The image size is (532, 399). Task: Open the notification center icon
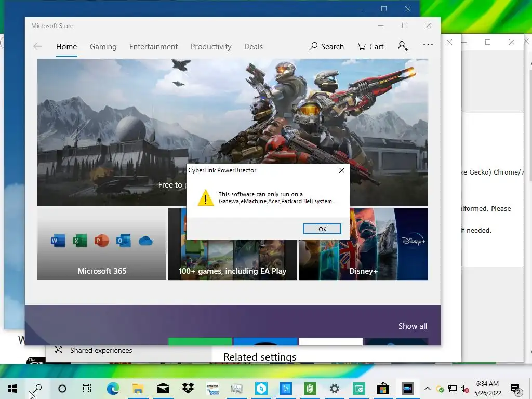516,389
